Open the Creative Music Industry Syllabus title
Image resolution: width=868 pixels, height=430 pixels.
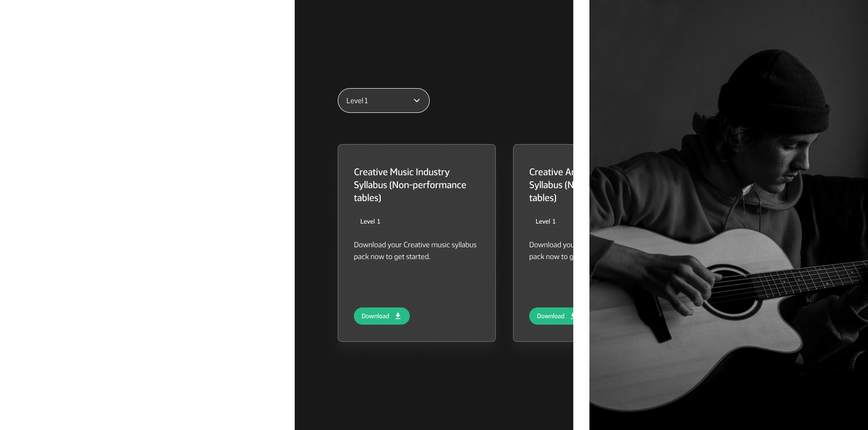point(410,185)
